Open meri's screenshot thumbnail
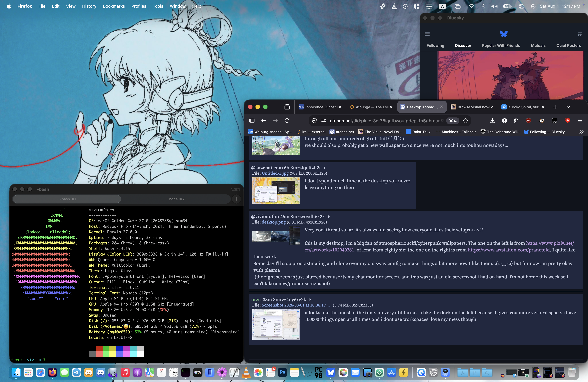The image size is (588, 382). (x=276, y=324)
